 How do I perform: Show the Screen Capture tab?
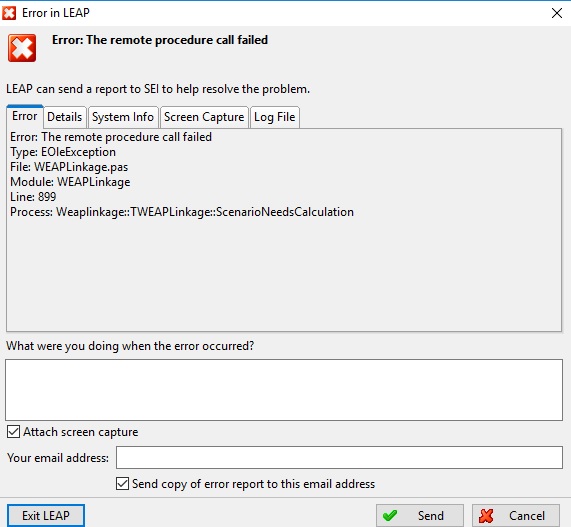[204, 117]
